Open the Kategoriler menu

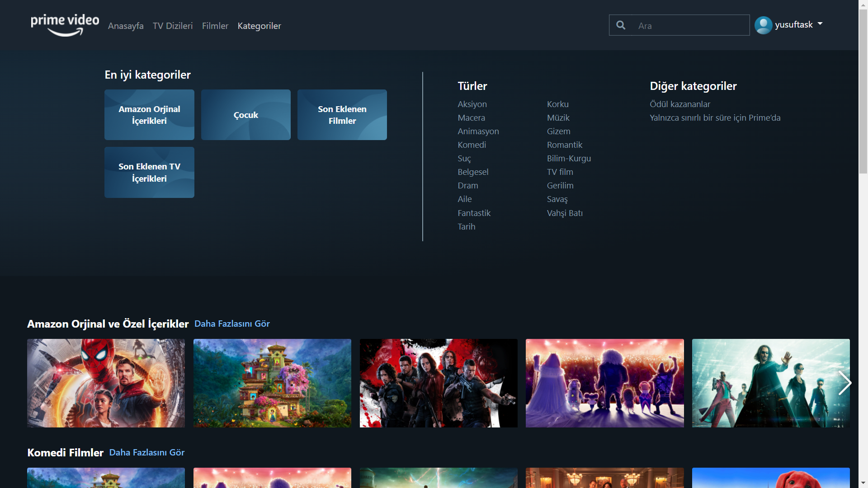tap(259, 26)
